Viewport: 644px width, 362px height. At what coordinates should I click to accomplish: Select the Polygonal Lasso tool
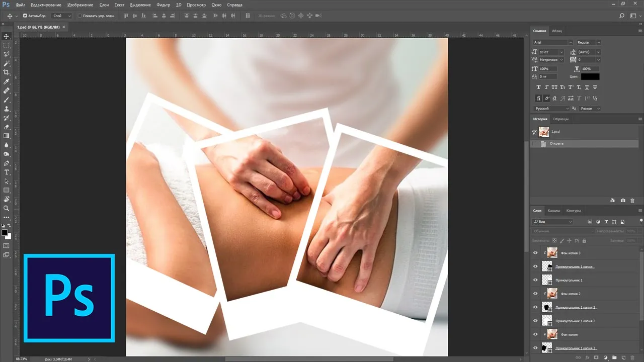click(7, 54)
